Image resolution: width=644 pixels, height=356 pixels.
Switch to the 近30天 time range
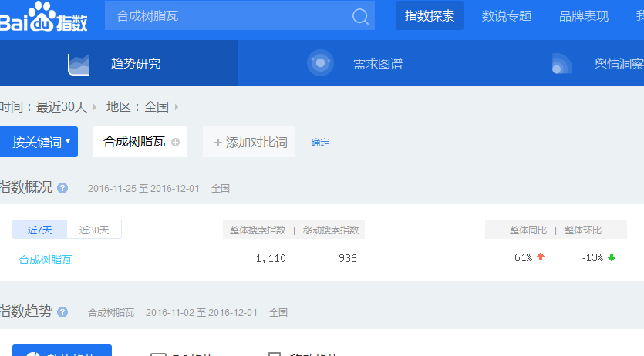click(x=94, y=230)
